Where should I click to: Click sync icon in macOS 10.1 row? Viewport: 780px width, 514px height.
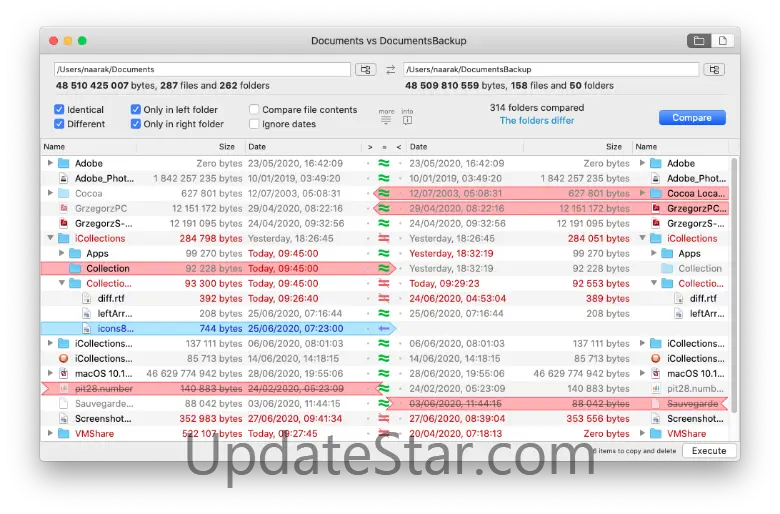(x=384, y=374)
